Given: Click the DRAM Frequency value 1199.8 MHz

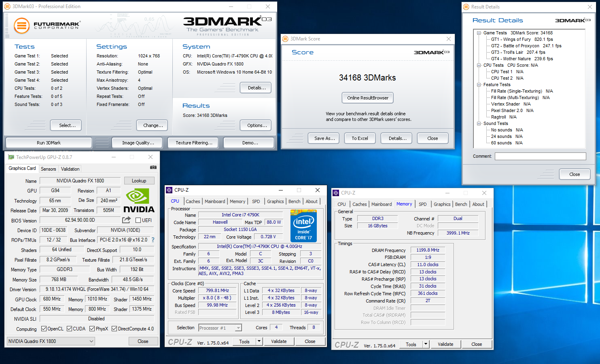Looking at the screenshot, I should point(428,250).
